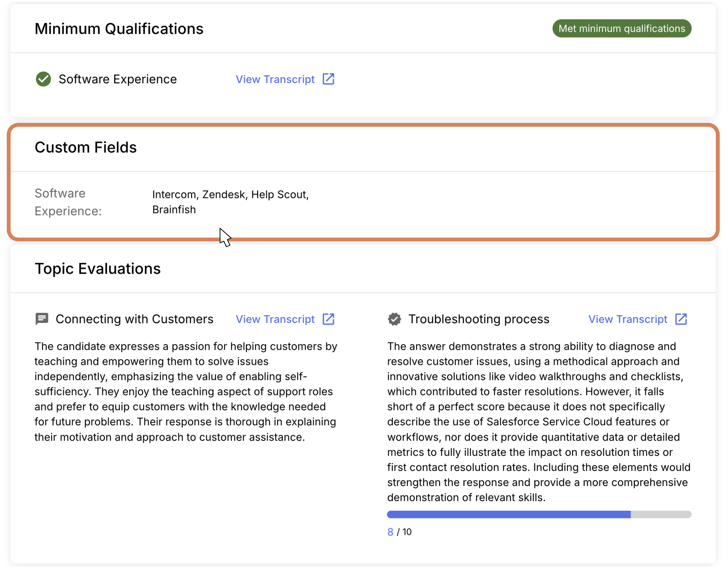Click the Software Experience field label

pyautogui.click(x=68, y=202)
